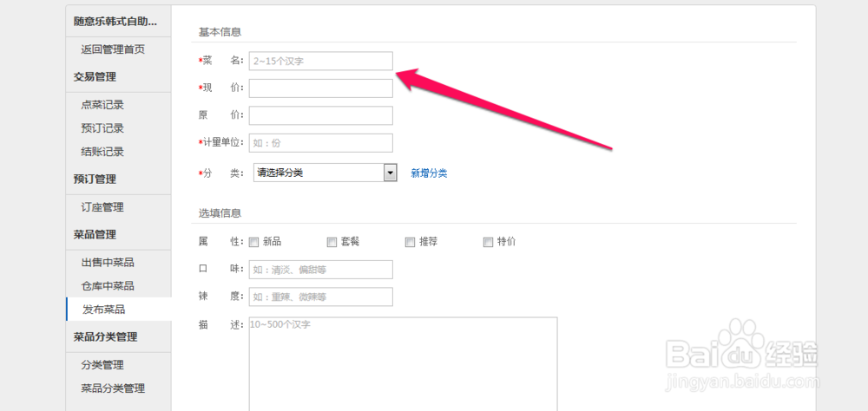
Task: Check the 新品 checkbox
Action: point(254,242)
